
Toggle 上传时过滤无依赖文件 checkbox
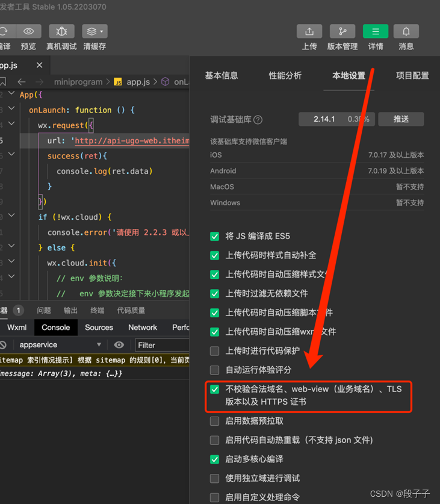pyautogui.click(x=214, y=293)
